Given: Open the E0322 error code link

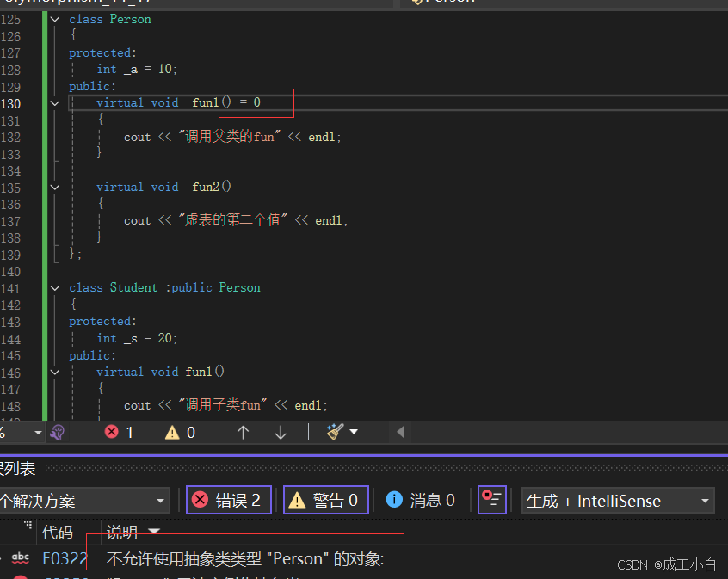Looking at the screenshot, I should (x=65, y=559).
